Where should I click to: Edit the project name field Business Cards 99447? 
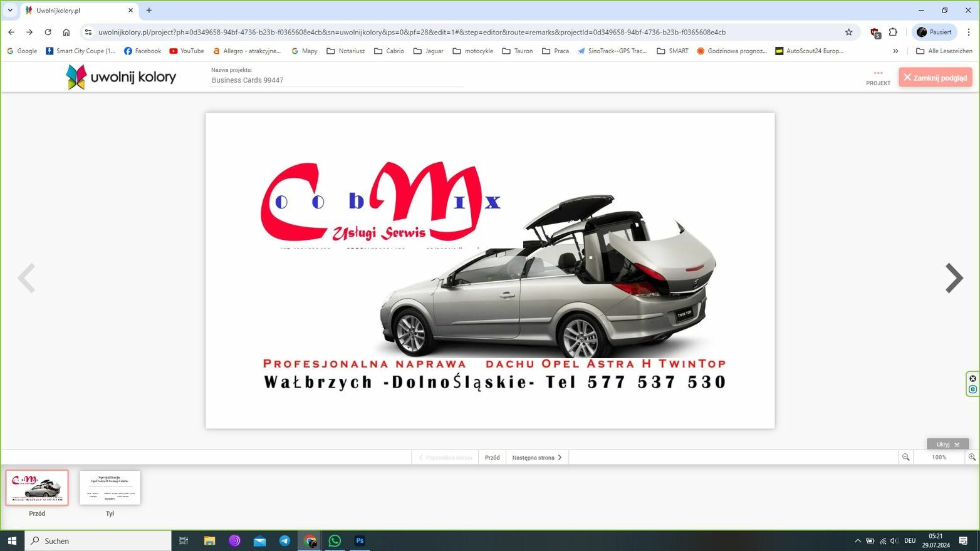(x=337, y=80)
